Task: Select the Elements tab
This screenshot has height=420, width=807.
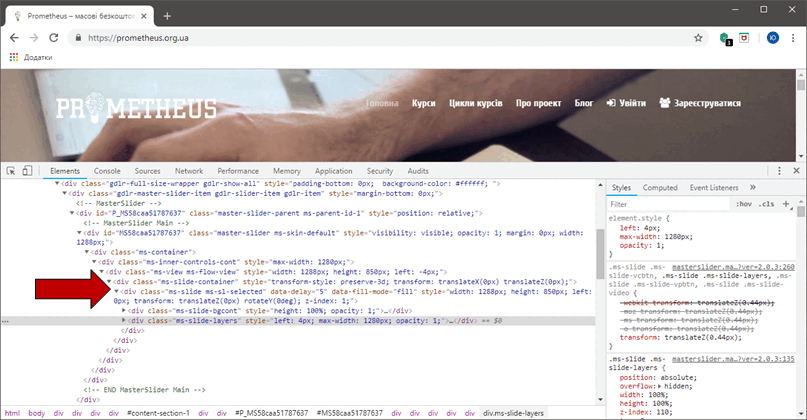Action: tap(65, 171)
